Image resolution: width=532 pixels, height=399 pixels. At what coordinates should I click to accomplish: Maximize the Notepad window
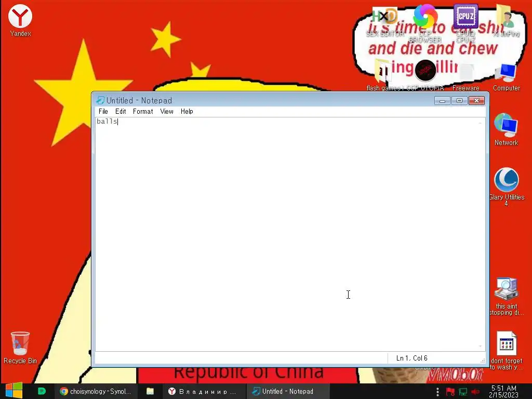coord(459,100)
